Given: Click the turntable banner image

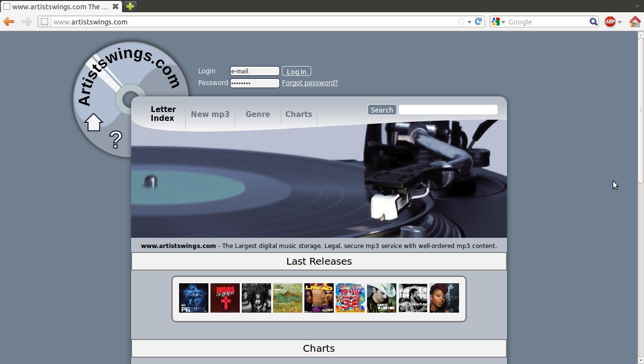Looking at the screenshot, I should 319,179.
